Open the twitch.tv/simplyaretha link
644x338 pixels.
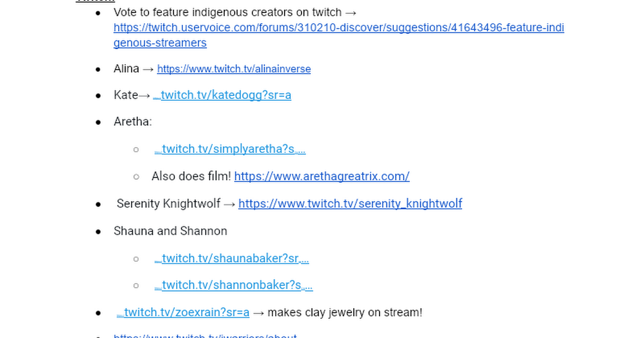(x=233, y=149)
